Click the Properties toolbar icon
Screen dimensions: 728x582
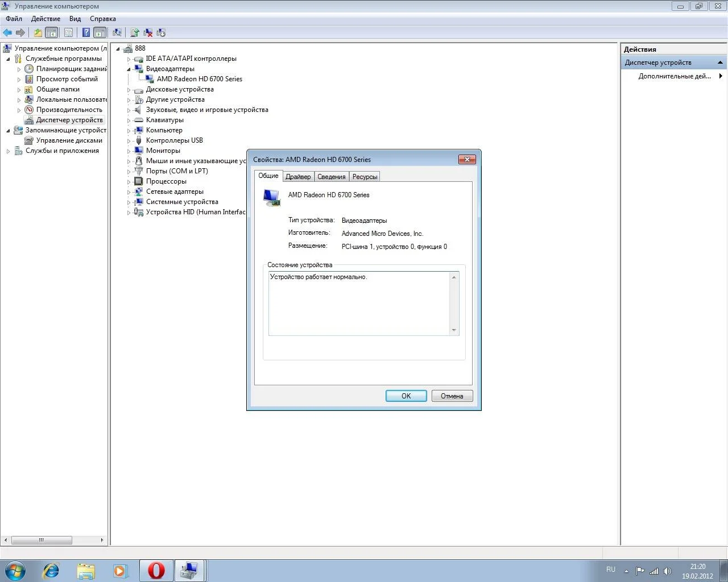(x=68, y=32)
